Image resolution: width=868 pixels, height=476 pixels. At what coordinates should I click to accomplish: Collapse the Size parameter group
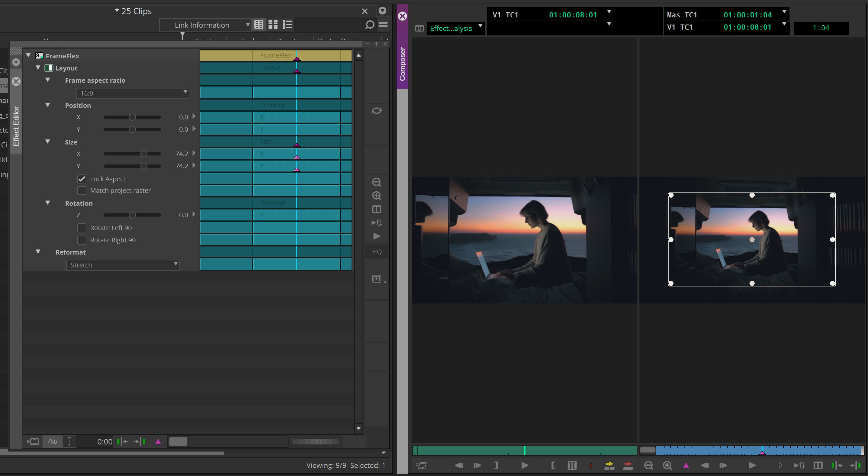pos(48,142)
